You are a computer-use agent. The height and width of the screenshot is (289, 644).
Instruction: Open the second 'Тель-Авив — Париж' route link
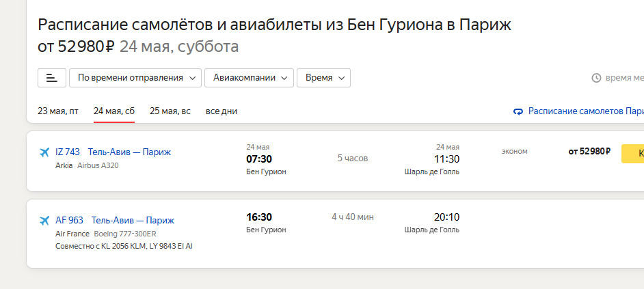point(133,221)
